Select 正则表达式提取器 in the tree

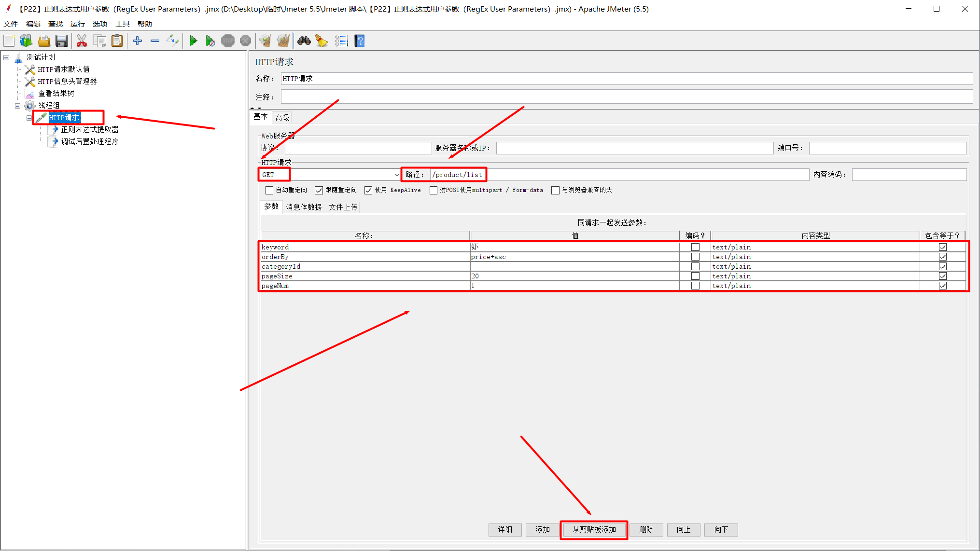click(x=90, y=129)
